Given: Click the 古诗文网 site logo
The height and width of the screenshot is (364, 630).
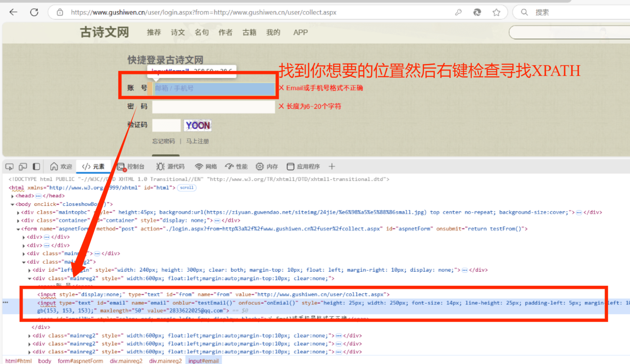Looking at the screenshot, I should pos(105,32).
